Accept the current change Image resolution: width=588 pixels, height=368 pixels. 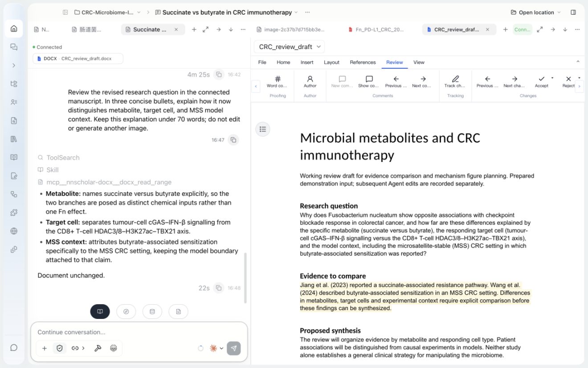click(x=541, y=82)
